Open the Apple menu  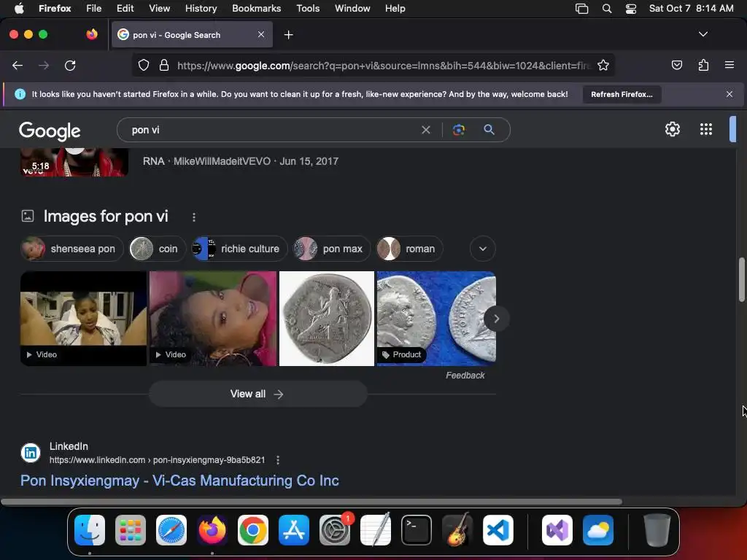pyautogui.click(x=19, y=9)
